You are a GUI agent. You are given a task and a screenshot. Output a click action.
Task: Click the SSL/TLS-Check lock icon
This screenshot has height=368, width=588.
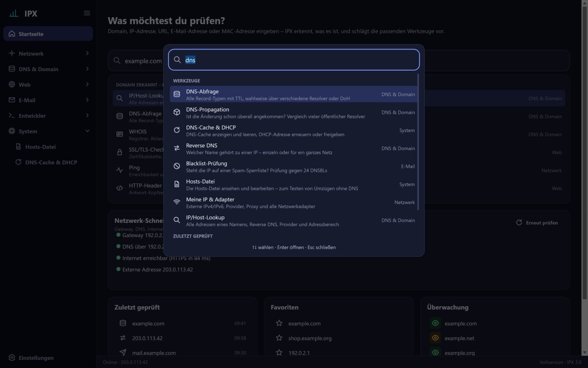pos(120,152)
